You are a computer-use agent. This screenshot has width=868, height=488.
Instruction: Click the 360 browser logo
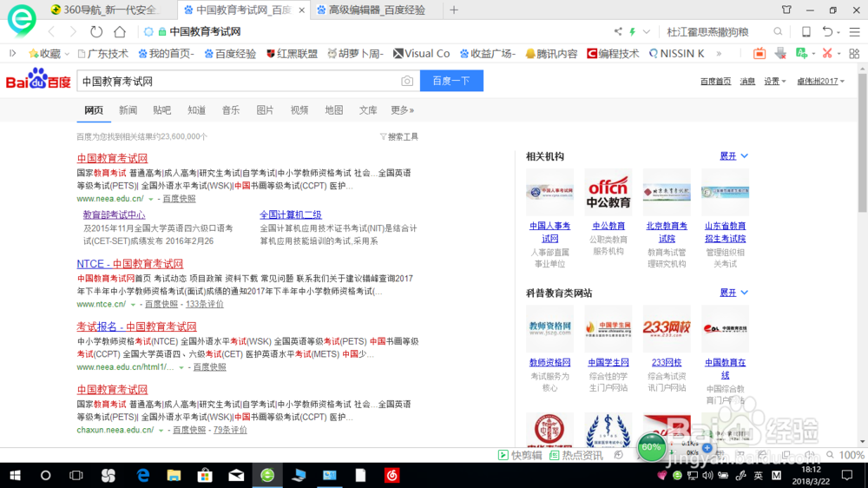(x=22, y=20)
